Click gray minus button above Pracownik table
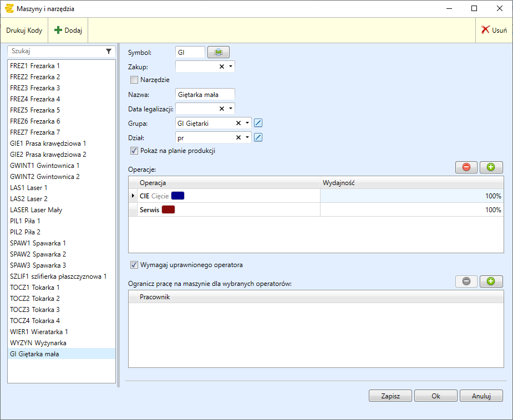Viewport: 513px width, 420px height. 466,281
